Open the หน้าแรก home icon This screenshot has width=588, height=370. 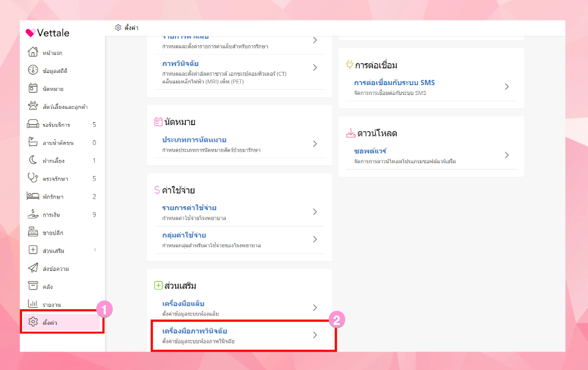[33, 52]
